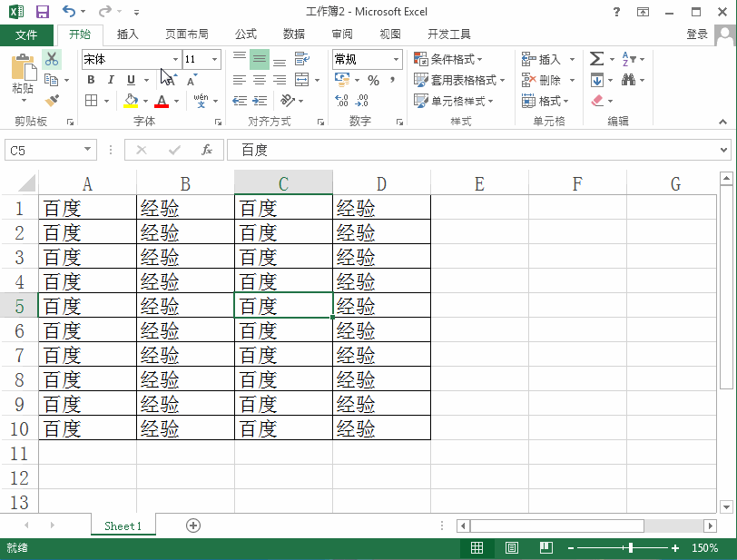Increase decimal places
Image resolution: width=737 pixels, height=560 pixels.
341,100
